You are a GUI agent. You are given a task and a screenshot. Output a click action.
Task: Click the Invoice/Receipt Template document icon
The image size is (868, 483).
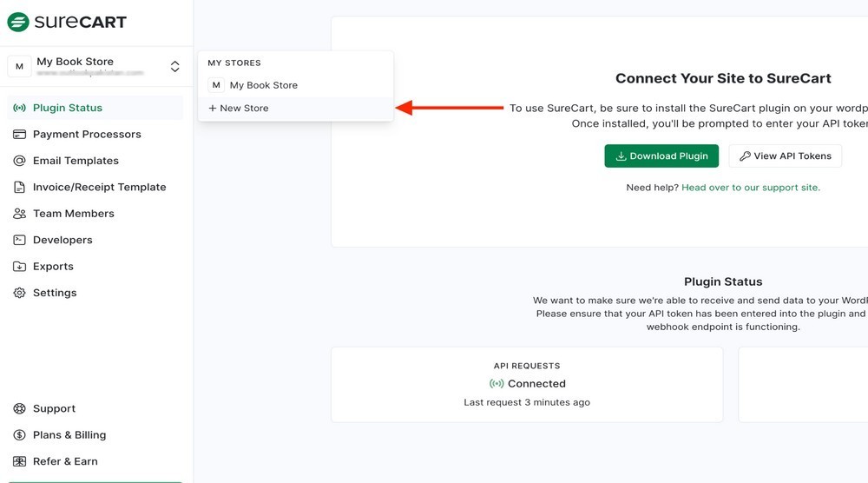coord(19,188)
